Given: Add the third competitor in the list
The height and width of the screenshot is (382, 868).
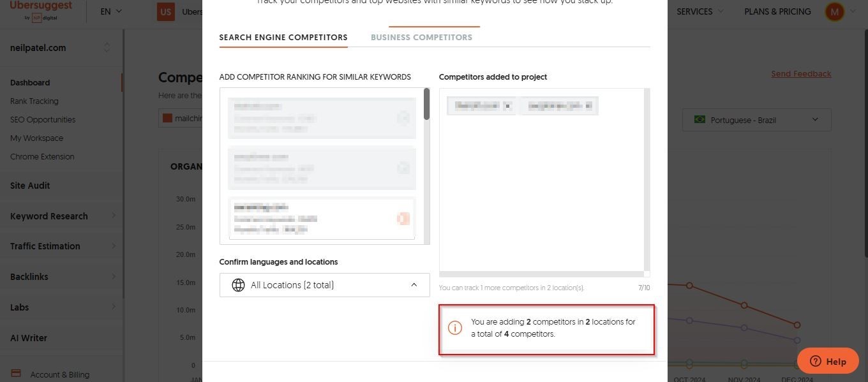Looking at the screenshot, I should click(403, 219).
